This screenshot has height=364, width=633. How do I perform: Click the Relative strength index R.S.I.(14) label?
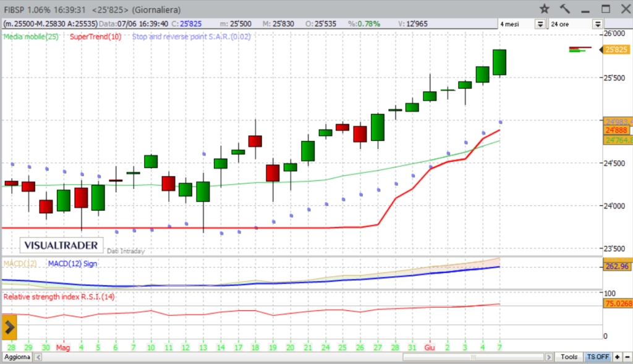(59, 297)
